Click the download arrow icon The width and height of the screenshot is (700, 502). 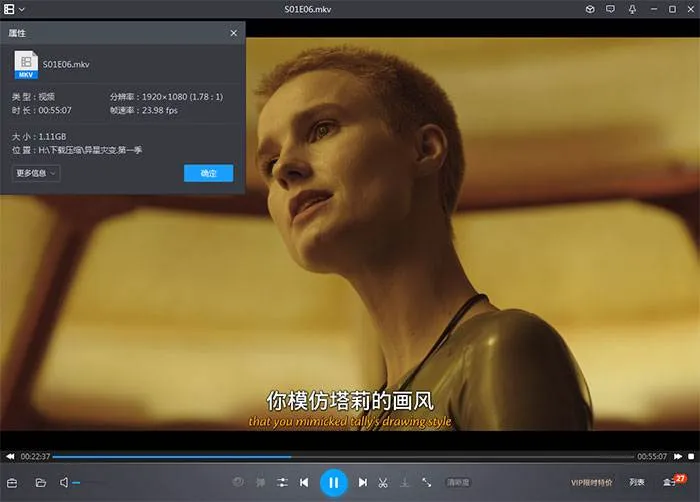(x=404, y=482)
